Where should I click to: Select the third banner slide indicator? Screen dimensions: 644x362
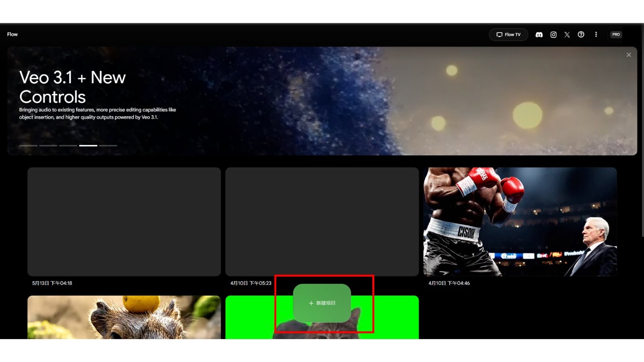click(68, 146)
